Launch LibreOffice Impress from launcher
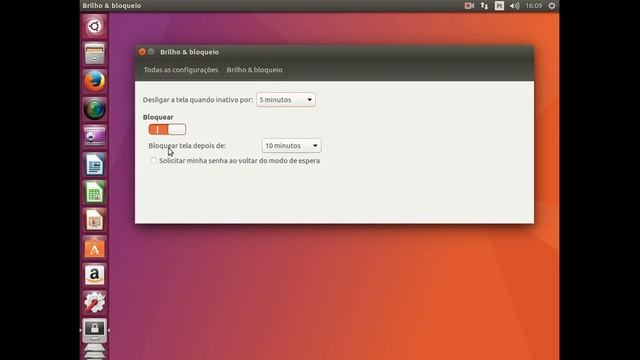 pos(94,220)
